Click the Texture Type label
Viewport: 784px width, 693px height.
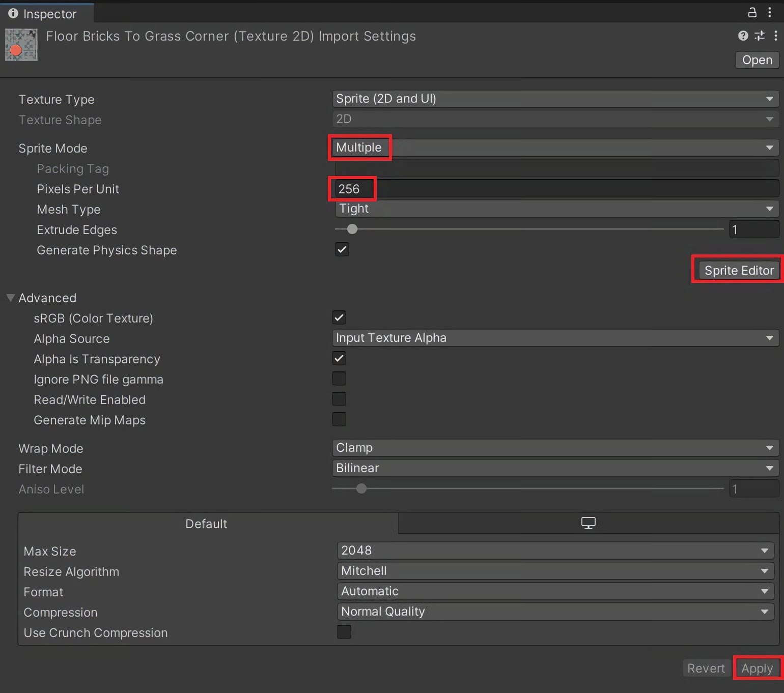click(x=57, y=100)
